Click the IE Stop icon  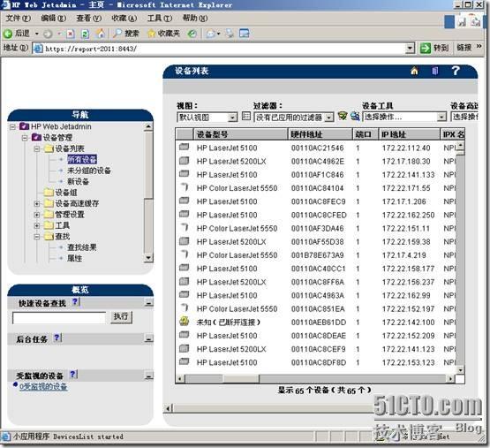tap(71, 34)
